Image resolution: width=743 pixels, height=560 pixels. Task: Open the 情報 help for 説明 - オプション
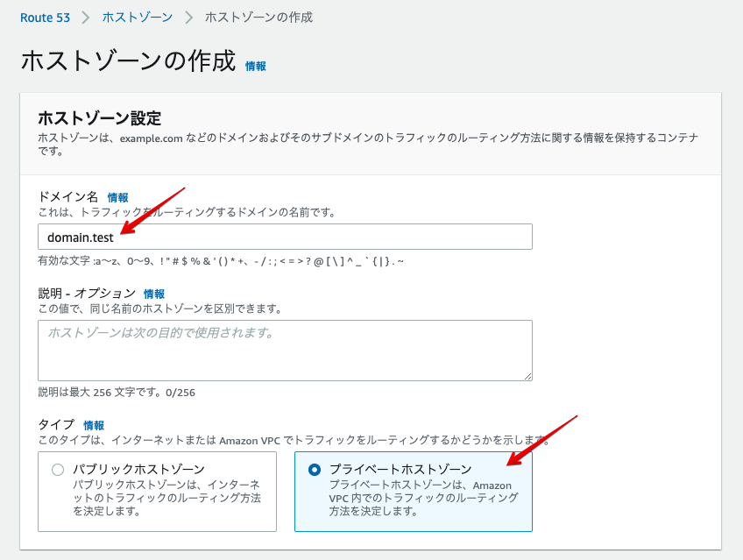154,294
